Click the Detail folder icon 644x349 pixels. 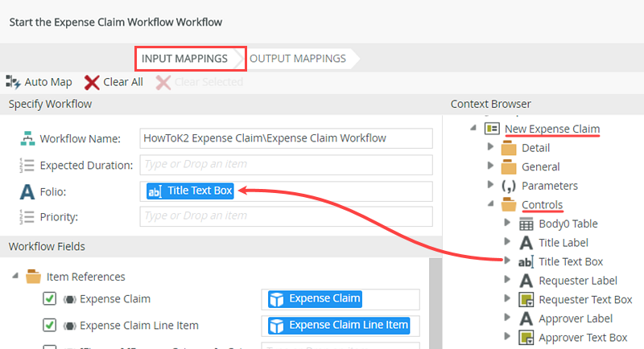pos(509,148)
